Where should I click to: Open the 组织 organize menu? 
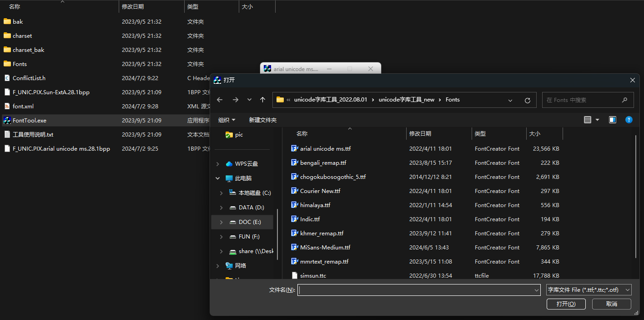click(x=227, y=120)
